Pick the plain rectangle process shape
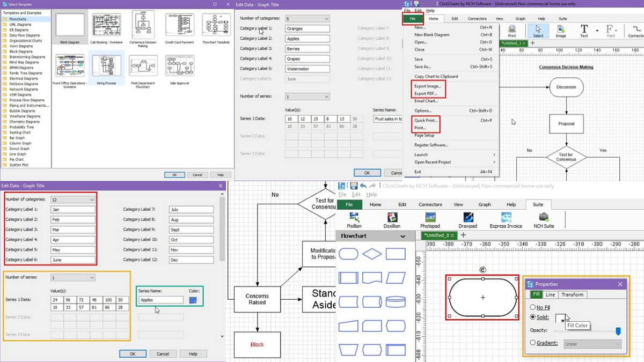 pyautogui.click(x=396, y=254)
